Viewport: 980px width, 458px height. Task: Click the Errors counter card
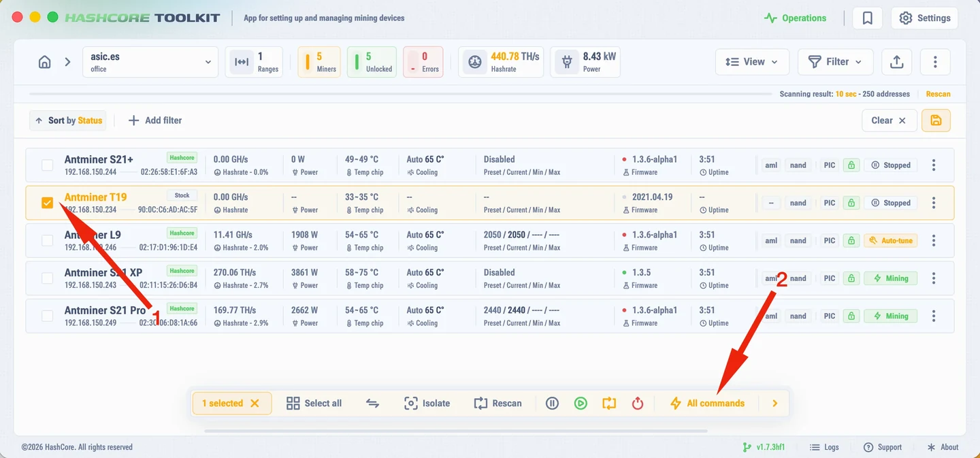(x=423, y=62)
